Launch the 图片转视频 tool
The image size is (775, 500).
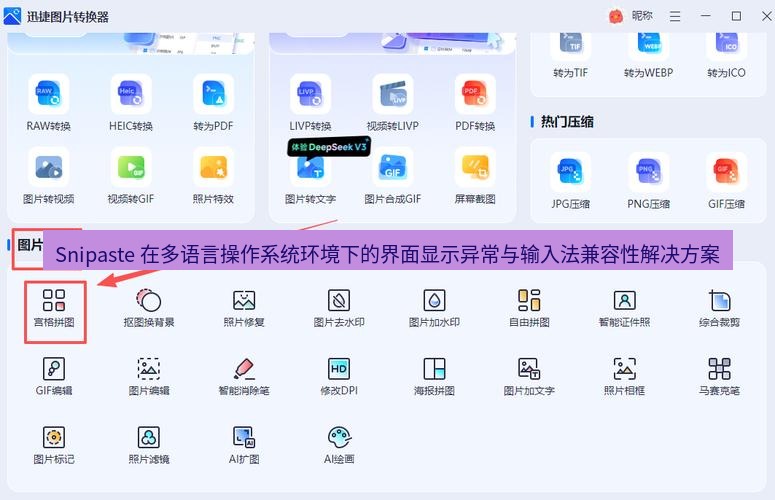point(48,177)
